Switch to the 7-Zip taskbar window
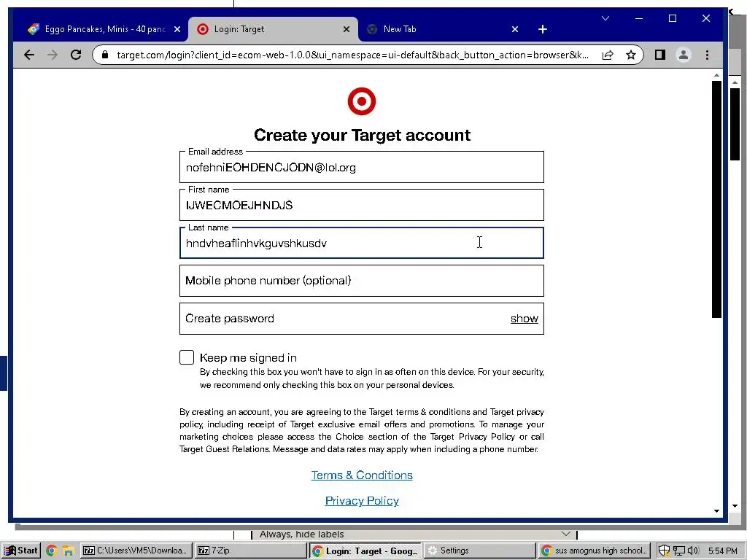Viewport: 747px width, 560px height. click(x=251, y=551)
